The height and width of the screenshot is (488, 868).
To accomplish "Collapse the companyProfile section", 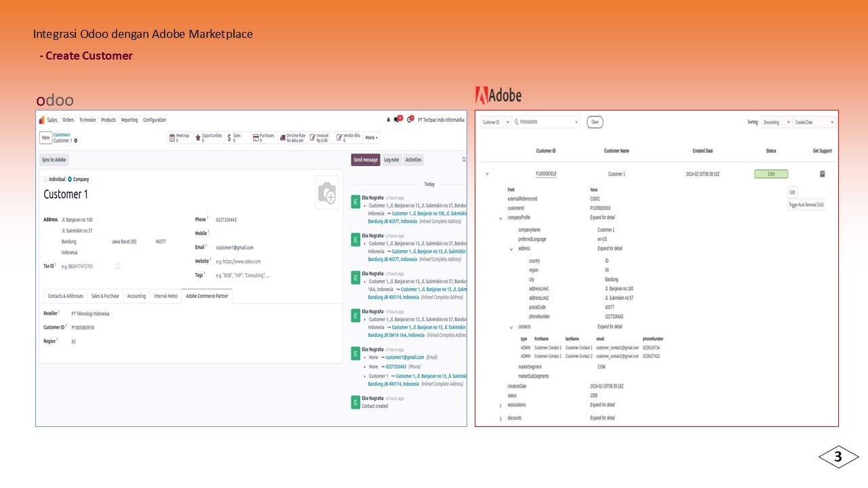I will [x=500, y=218].
